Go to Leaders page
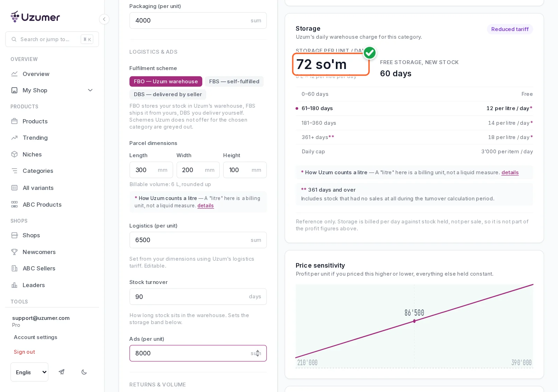 click(x=52, y=285)
